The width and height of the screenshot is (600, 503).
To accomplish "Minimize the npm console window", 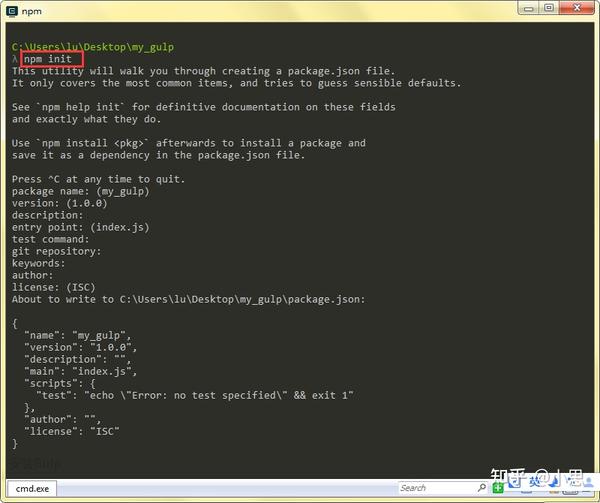I will pos(528,8).
